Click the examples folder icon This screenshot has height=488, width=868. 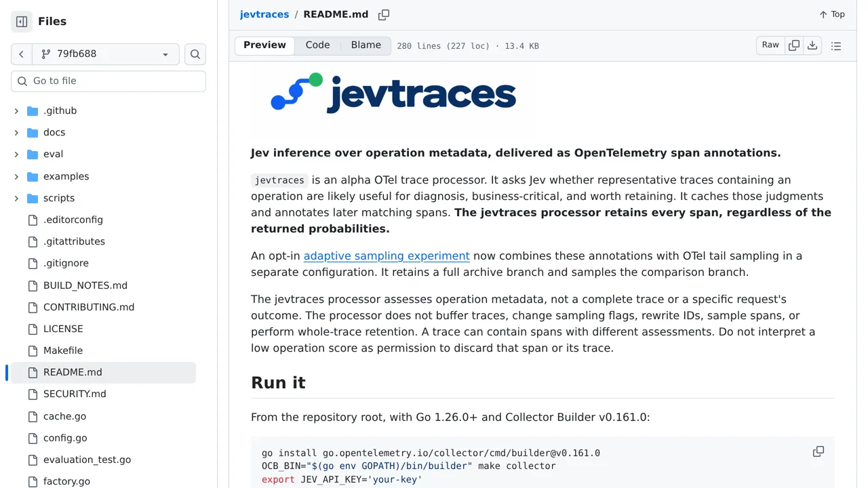(33, 177)
